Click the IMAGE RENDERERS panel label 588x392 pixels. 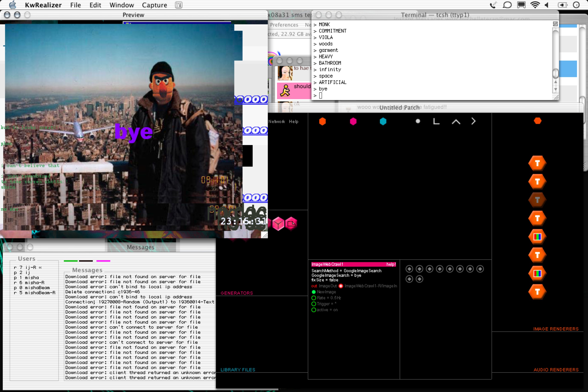pyautogui.click(x=556, y=329)
